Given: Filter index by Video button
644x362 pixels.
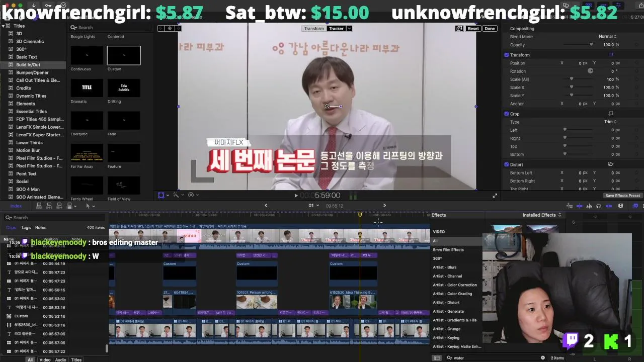Looking at the screenshot, I should (x=45, y=359).
